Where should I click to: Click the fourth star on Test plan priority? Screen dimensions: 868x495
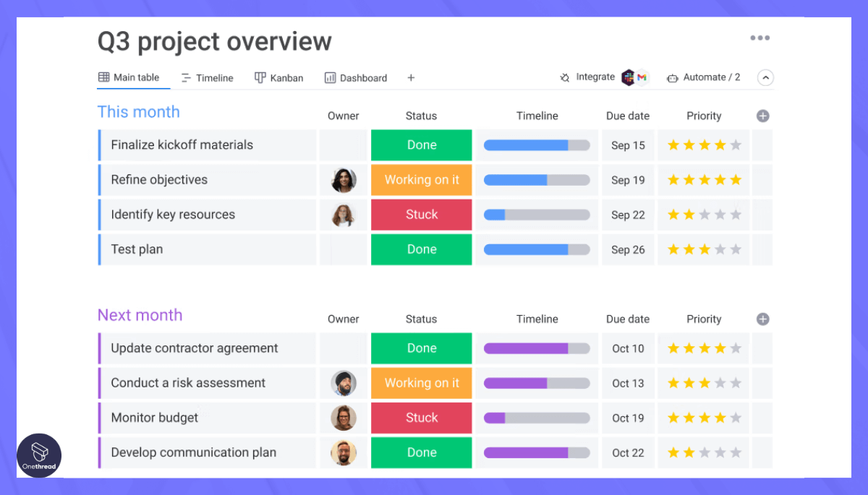coord(719,249)
